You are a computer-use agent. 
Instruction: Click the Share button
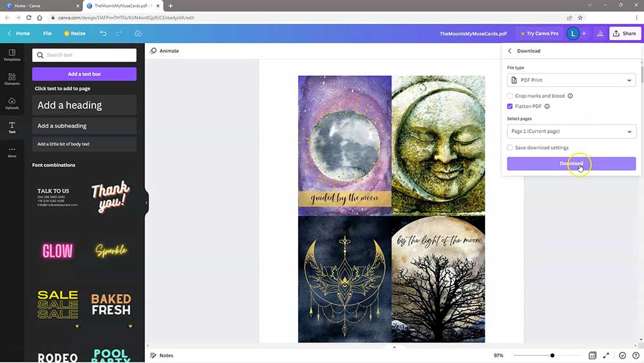tap(625, 34)
